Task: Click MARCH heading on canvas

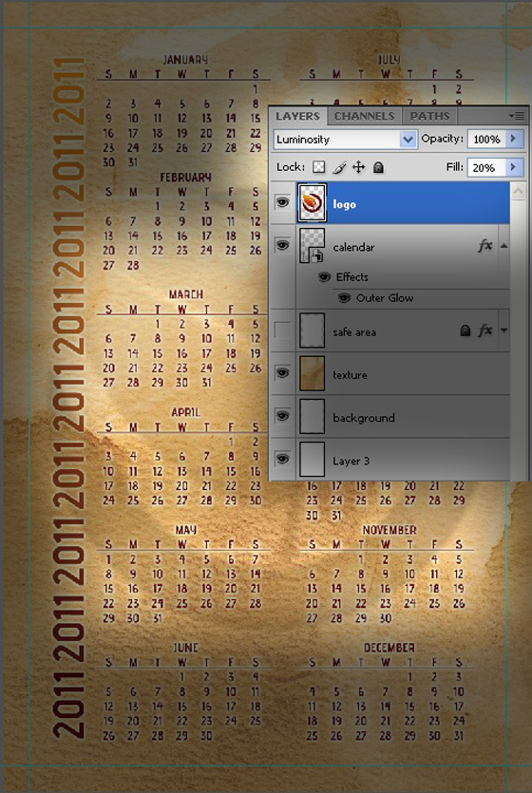Action: 186,294
